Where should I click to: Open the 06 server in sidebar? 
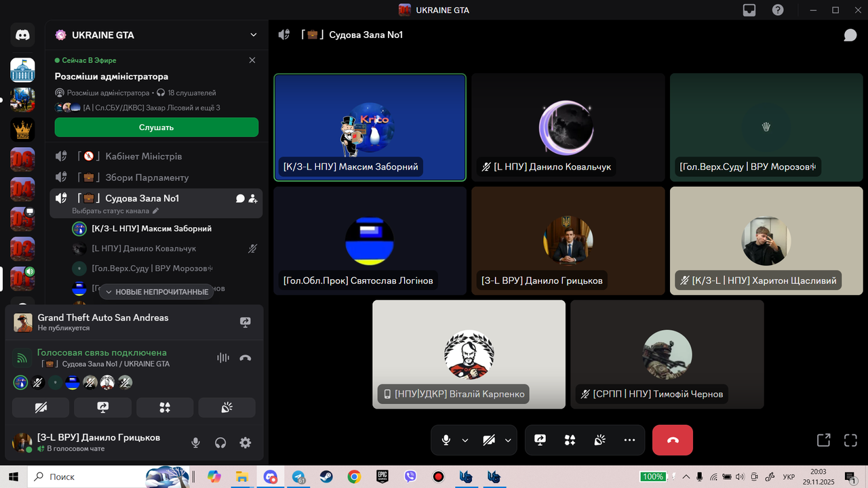[22, 159]
